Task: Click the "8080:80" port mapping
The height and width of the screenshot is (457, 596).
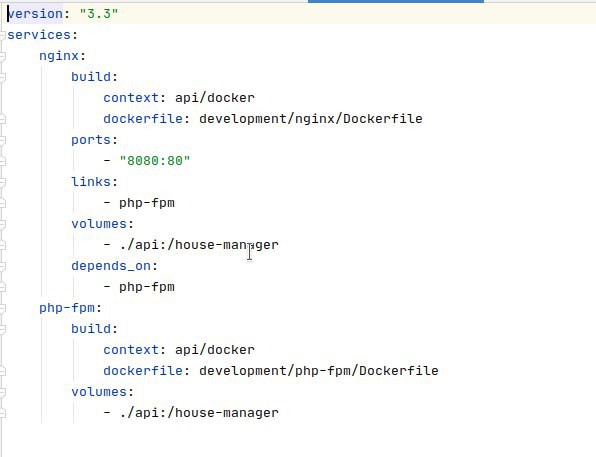Action: [155, 161]
